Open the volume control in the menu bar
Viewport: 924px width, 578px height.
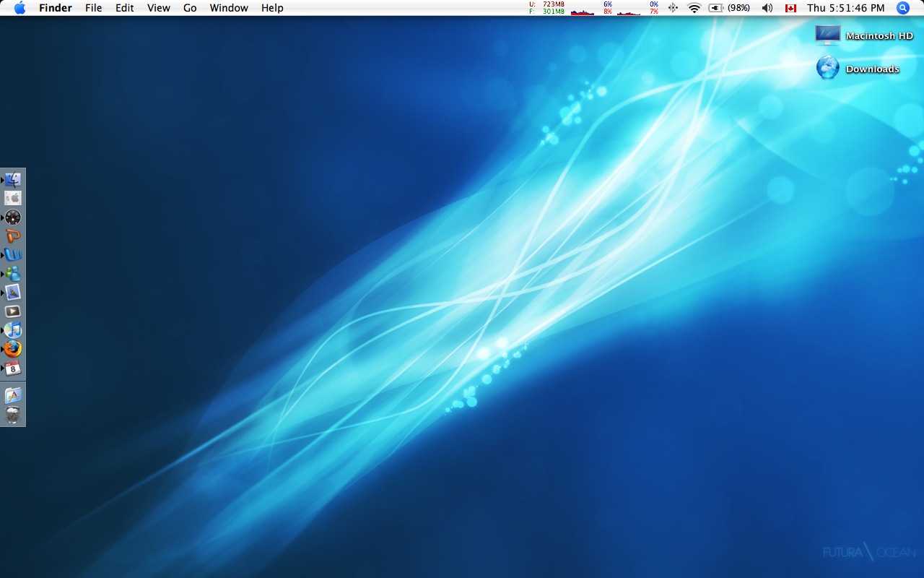click(767, 8)
